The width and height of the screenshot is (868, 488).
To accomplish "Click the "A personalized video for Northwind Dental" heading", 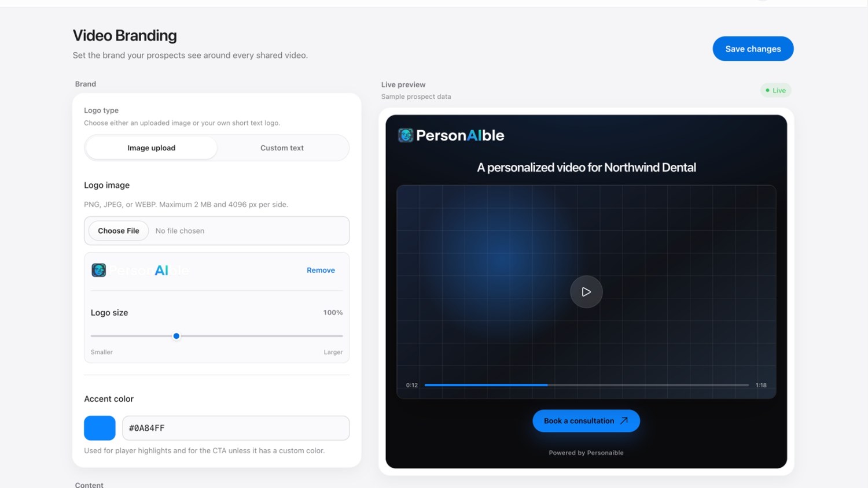I will [x=586, y=168].
